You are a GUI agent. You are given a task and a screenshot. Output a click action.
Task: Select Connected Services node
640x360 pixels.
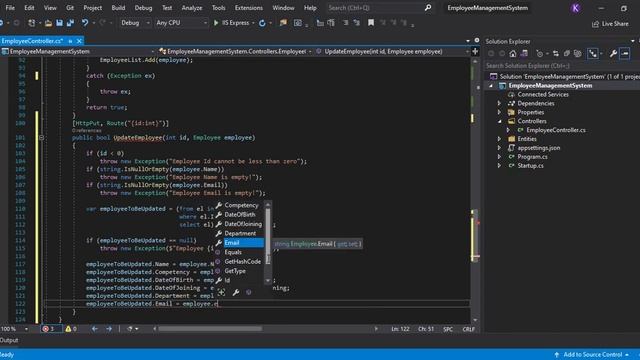543,94
